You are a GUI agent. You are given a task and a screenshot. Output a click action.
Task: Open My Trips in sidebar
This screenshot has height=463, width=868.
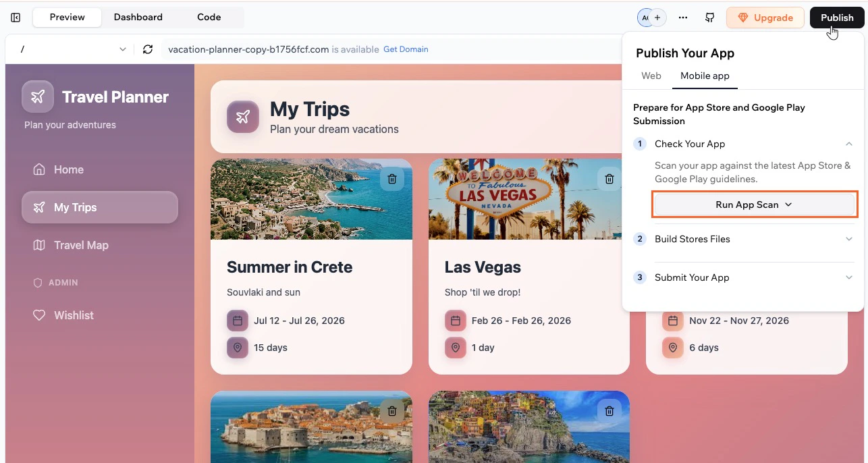tap(100, 207)
